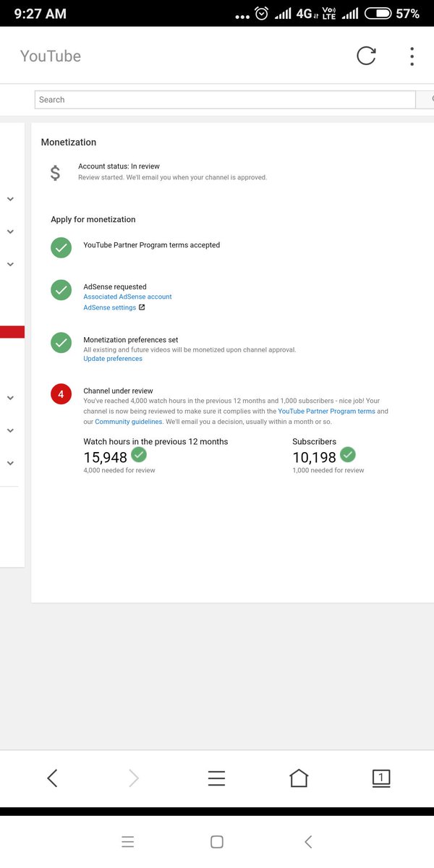This screenshot has height=868, width=434.
Task: Click green check beside 10,198 subscribers
Action: 348,455
